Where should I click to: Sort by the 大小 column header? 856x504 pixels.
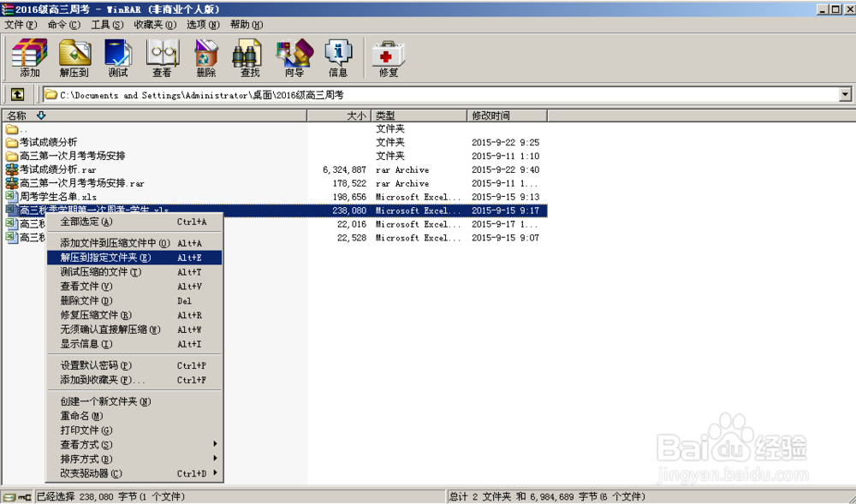[x=339, y=116]
